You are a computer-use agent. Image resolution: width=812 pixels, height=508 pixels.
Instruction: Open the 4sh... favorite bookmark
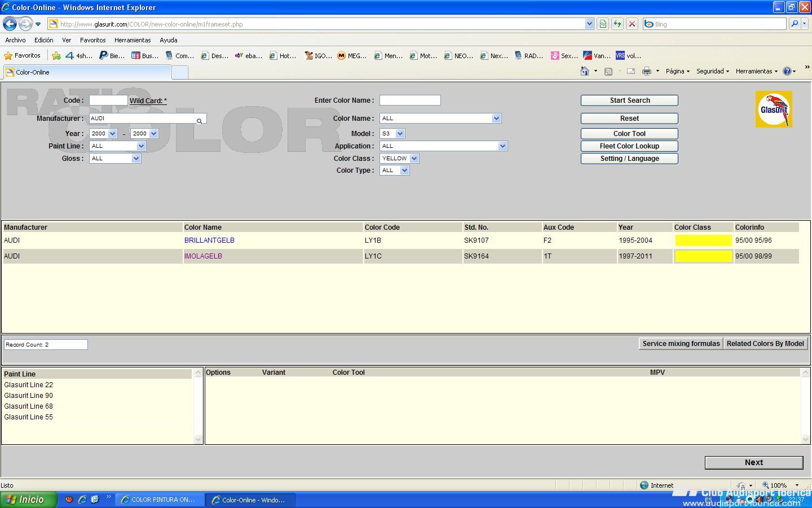pyautogui.click(x=79, y=55)
